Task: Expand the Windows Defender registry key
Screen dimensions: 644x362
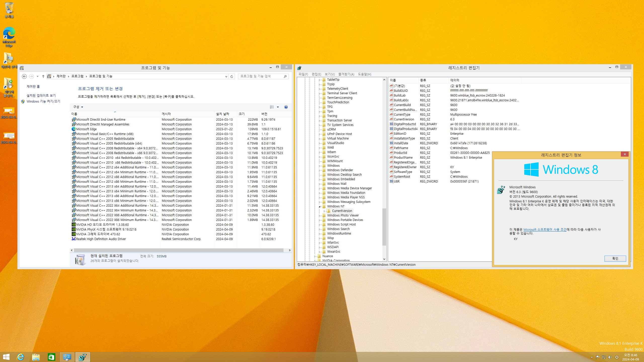Action: click(320, 170)
